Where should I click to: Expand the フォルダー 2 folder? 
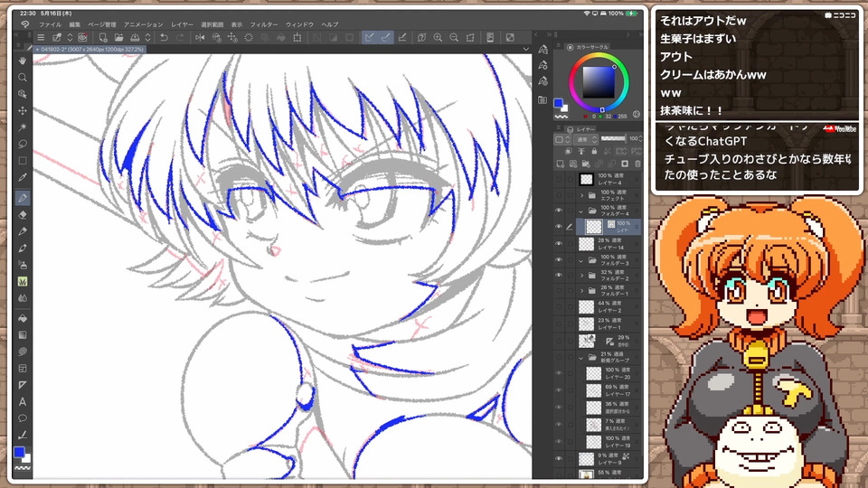coord(581,275)
